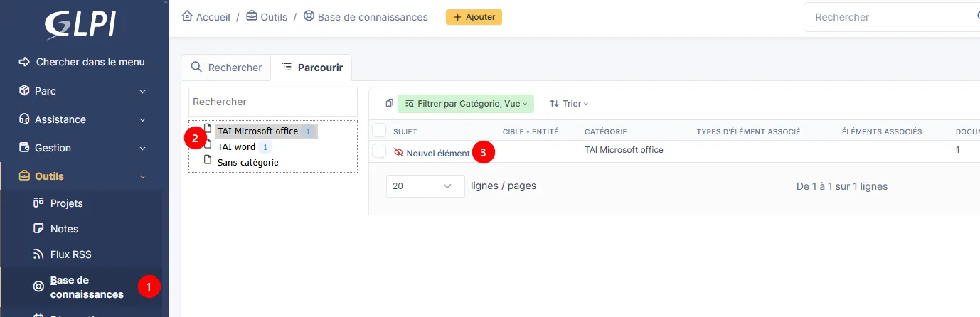Expand the Assistance menu

[x=81, y=119]
